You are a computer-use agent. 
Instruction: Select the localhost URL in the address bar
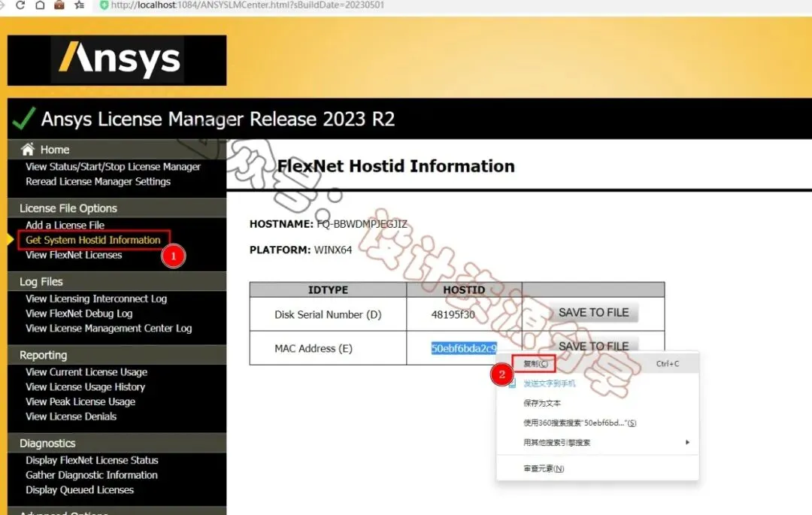click(x=247, y=5)
